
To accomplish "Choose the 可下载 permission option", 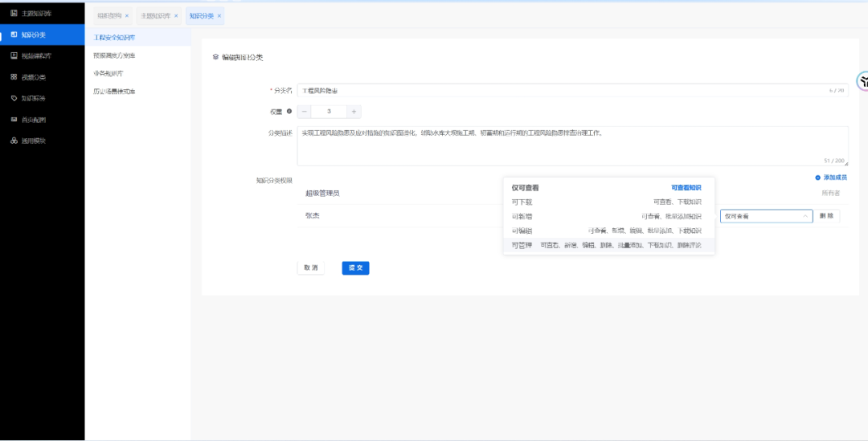I will click(609, 202).
